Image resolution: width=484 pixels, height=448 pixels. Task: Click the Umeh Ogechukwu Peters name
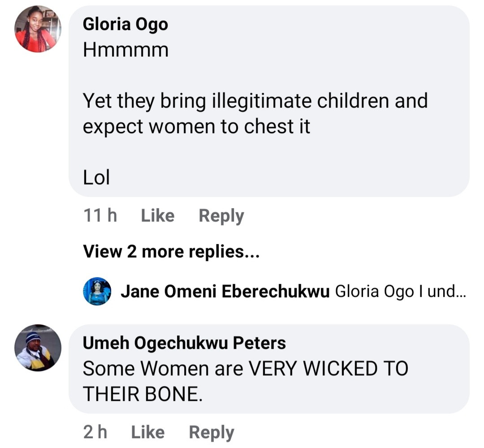184,343
